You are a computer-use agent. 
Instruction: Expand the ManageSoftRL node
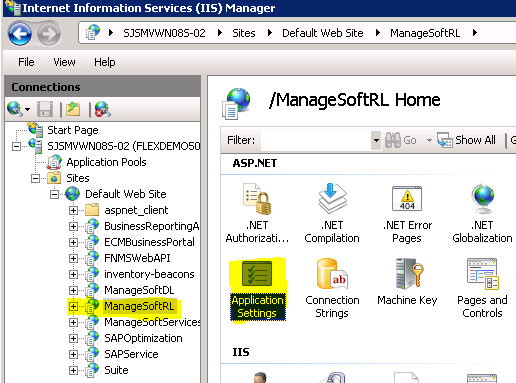tap(73, 306)
